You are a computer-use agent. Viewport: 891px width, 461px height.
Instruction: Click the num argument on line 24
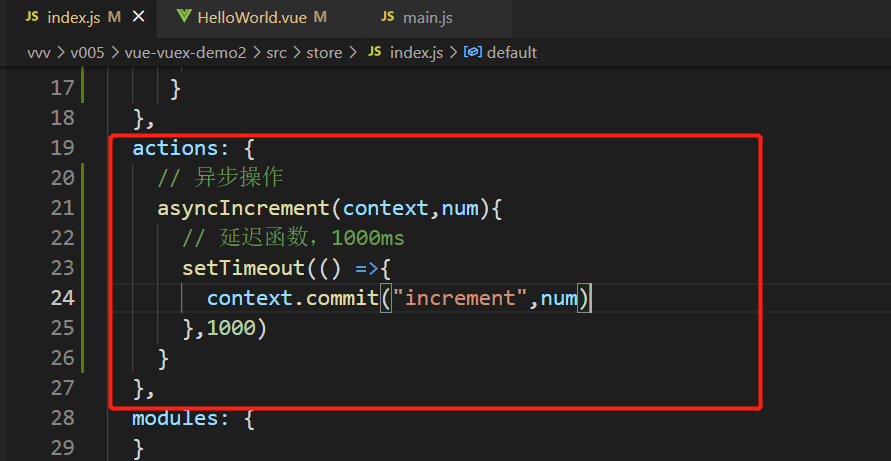tap(559, 298)
